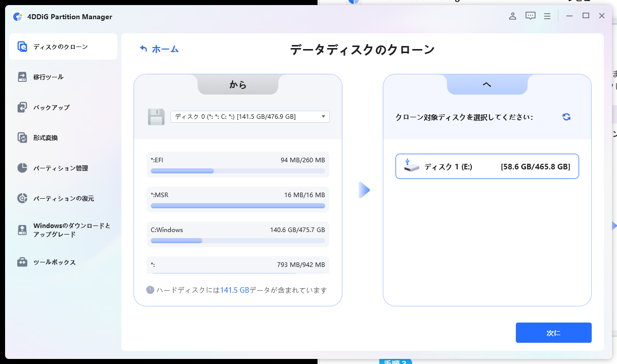Click the *:MSR partition usage bar
This screenshot has width=617, height=364.
[238, 206]
